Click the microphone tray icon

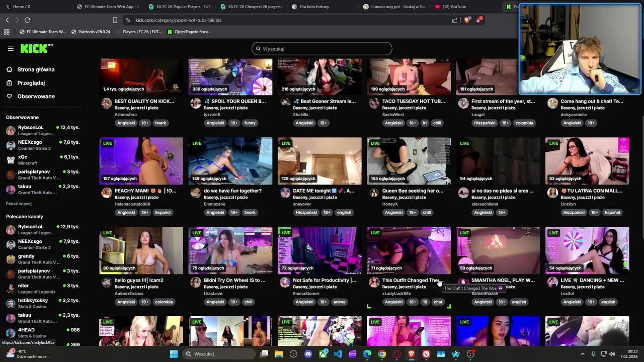click(x=593, y=354)
